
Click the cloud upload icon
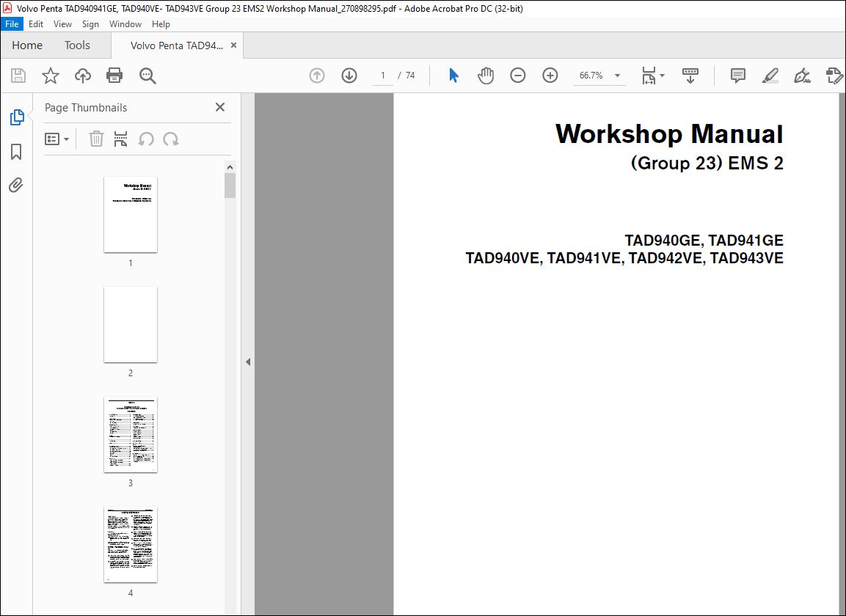83,76
